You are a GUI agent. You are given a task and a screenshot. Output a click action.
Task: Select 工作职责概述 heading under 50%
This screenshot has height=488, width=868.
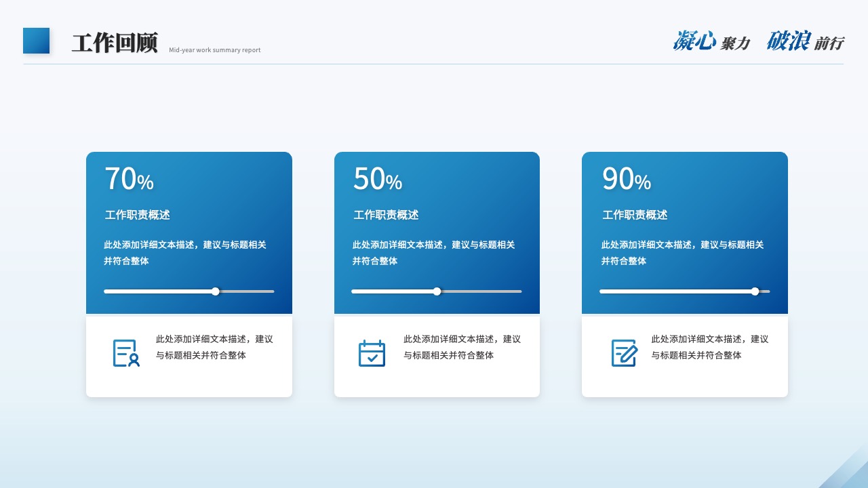(x=386, y=215)
